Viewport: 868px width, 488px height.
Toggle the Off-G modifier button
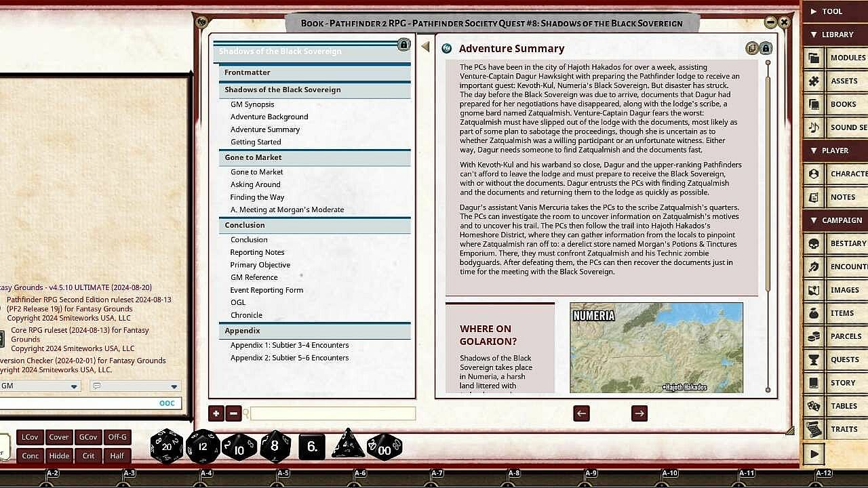click(x=117, y=437)
